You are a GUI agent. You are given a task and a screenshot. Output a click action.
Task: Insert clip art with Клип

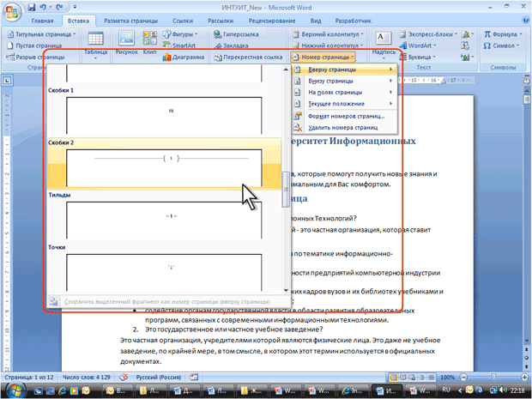(x=149, y=43)
